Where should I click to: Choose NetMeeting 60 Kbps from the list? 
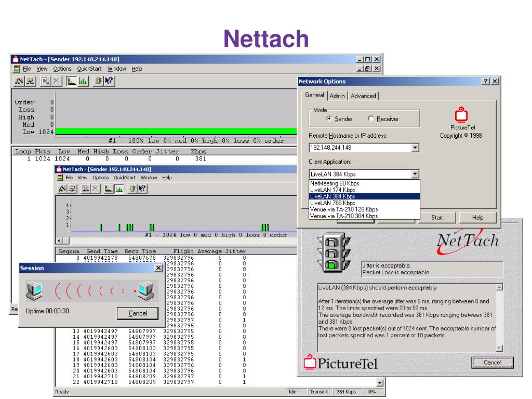tap(364, 183)
